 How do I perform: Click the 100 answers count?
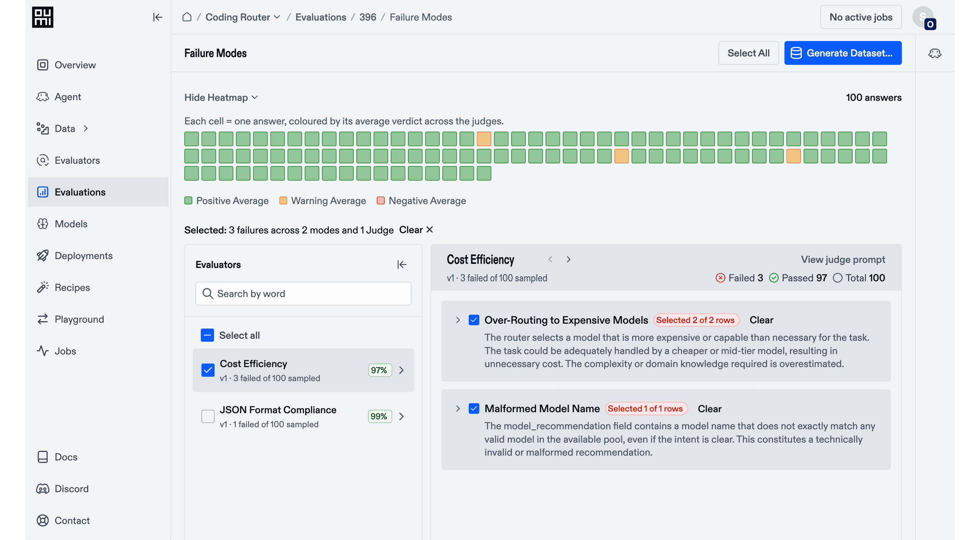coord(874,97)
